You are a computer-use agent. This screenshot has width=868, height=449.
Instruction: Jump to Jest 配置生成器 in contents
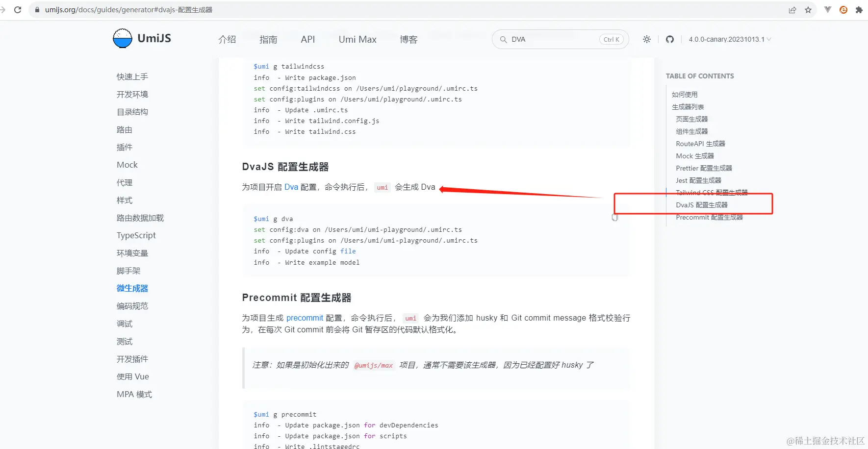pos(698,180)
